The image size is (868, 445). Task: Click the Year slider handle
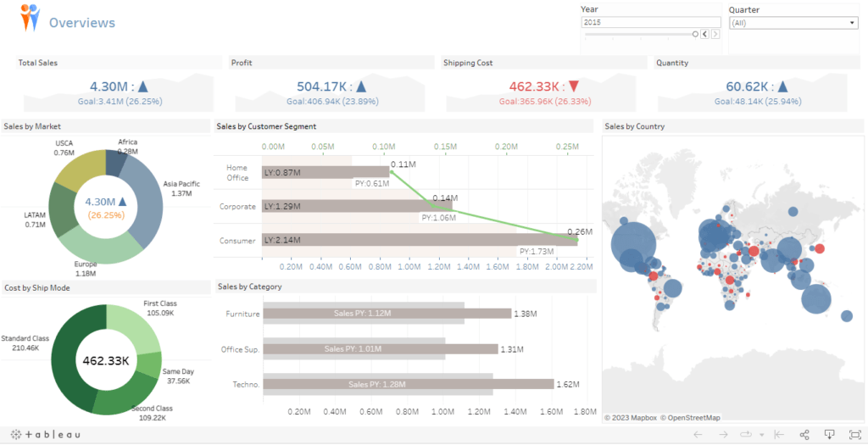click(695, 34)
